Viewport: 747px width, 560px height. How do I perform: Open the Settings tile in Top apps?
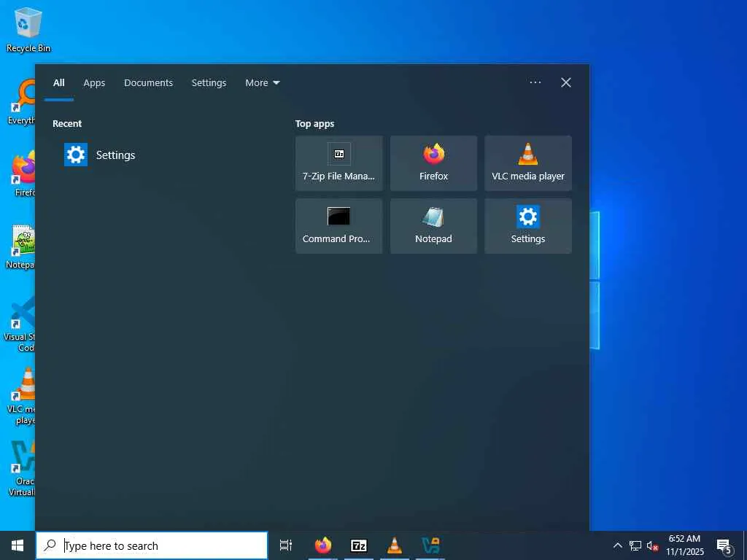[528, 226]
